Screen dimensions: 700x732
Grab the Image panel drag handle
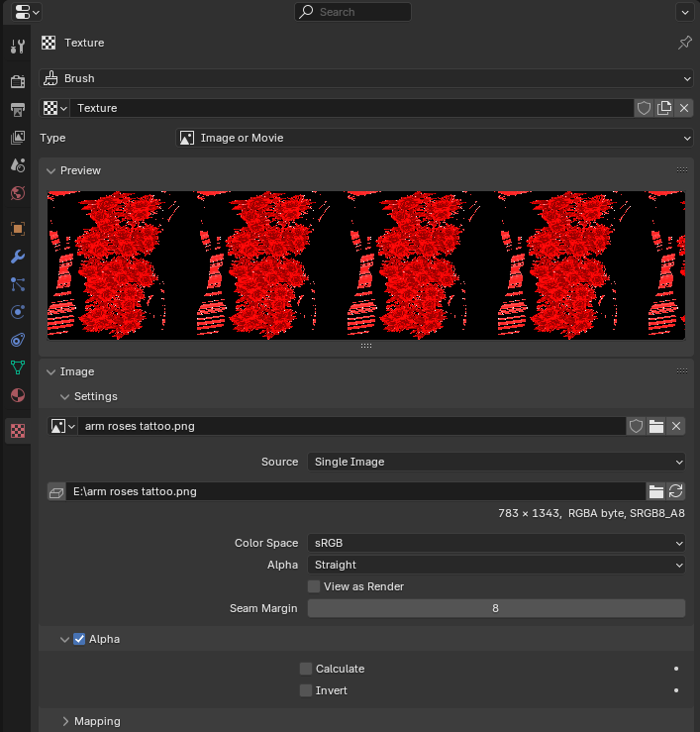point(682,371)
